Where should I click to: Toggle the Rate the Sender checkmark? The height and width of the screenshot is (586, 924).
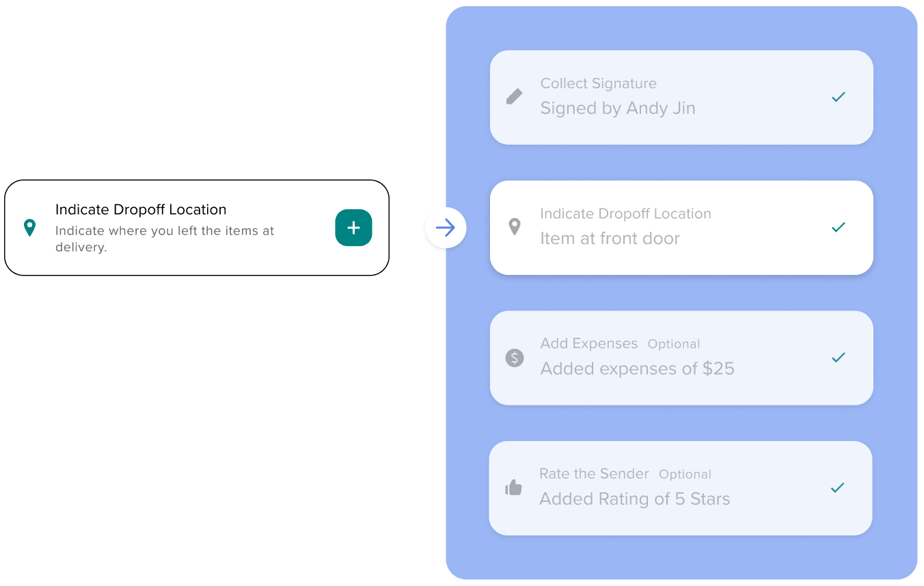click(837, 488)
